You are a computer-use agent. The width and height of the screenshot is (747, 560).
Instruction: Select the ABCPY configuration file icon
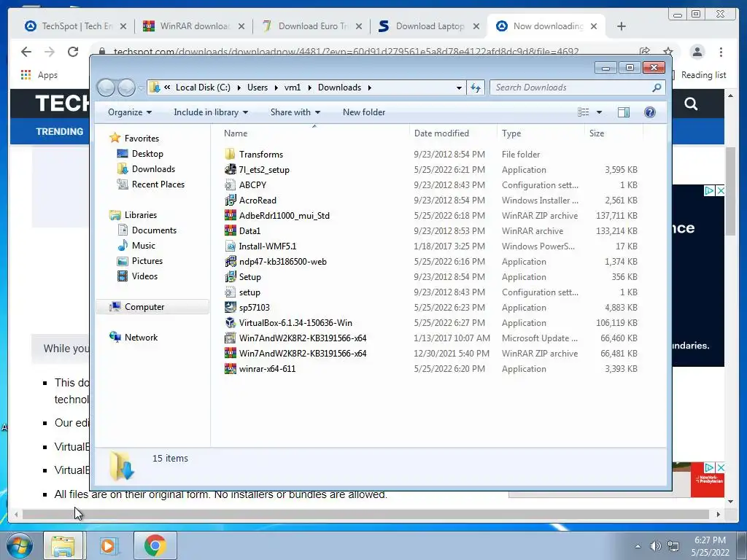(x=230, y=184)
